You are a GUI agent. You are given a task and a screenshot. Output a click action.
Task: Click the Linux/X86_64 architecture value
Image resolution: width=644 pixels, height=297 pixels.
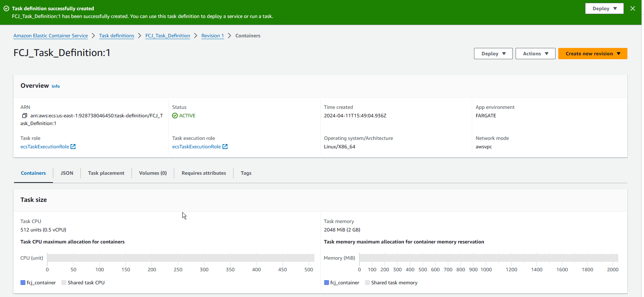coord(340,147)
